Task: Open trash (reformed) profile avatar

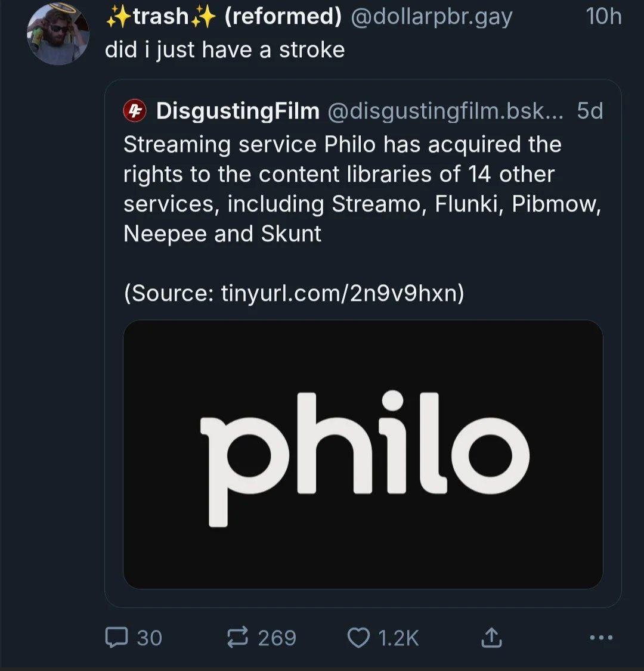Action: pyautogui.click(x=58, y=34)
